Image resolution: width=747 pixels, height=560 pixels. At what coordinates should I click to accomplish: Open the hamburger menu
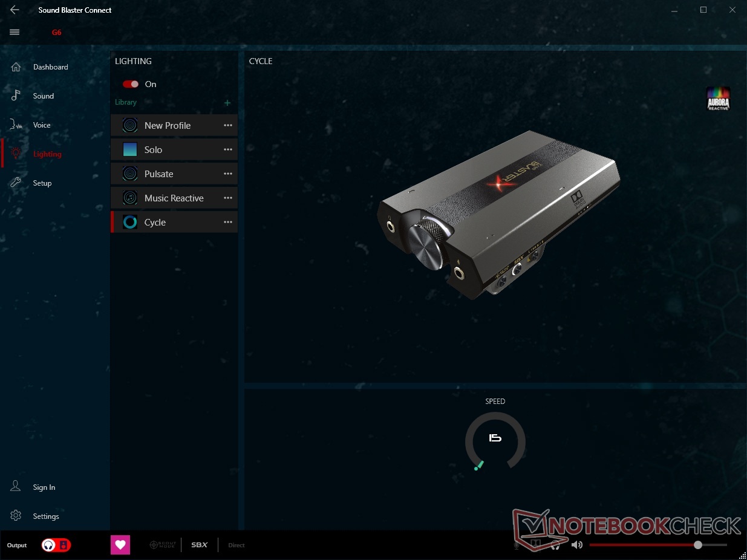(x=15, y=32)
